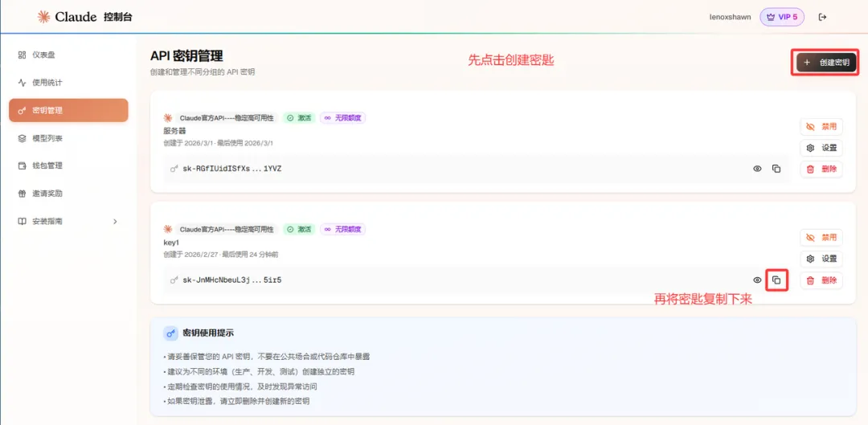The image size is (868, 425).
Task: Click the stacked layers icon for 模型列表
Action: (x=23, y=138)
